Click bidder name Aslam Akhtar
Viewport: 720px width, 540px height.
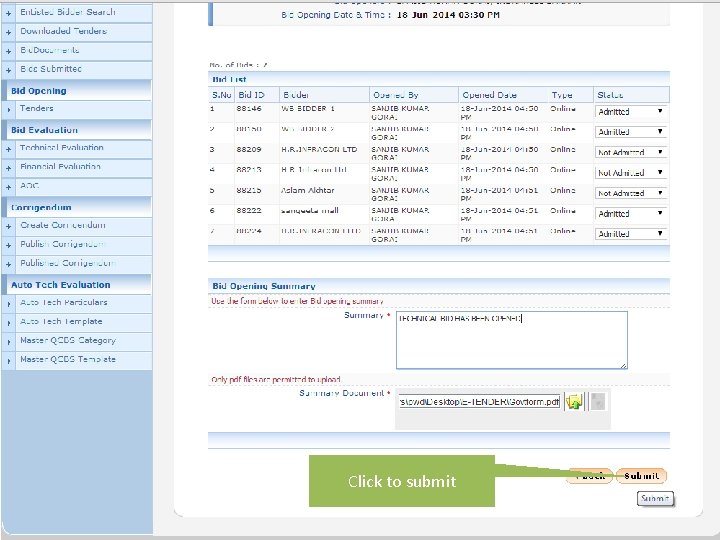pos(308,190)
